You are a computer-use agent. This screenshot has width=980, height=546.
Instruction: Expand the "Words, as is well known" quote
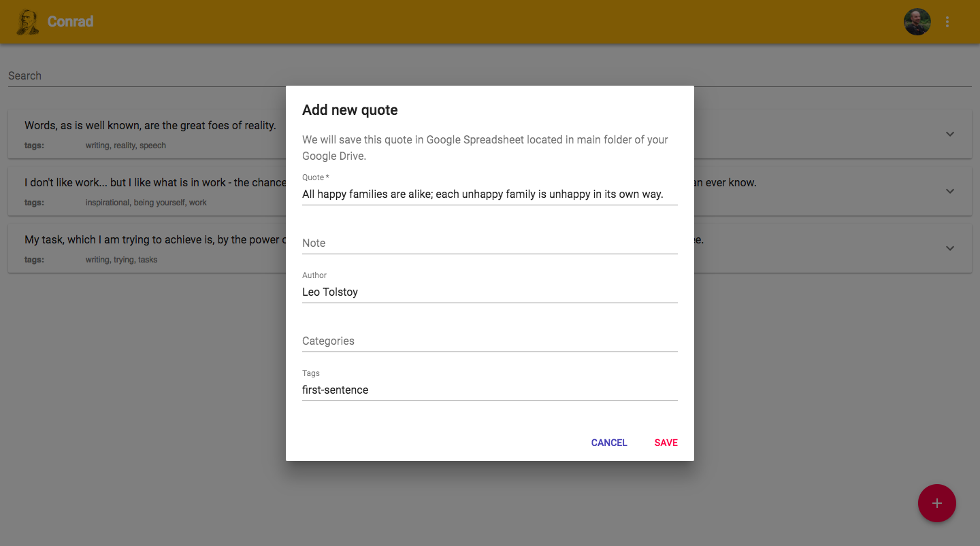pos(950,134)
